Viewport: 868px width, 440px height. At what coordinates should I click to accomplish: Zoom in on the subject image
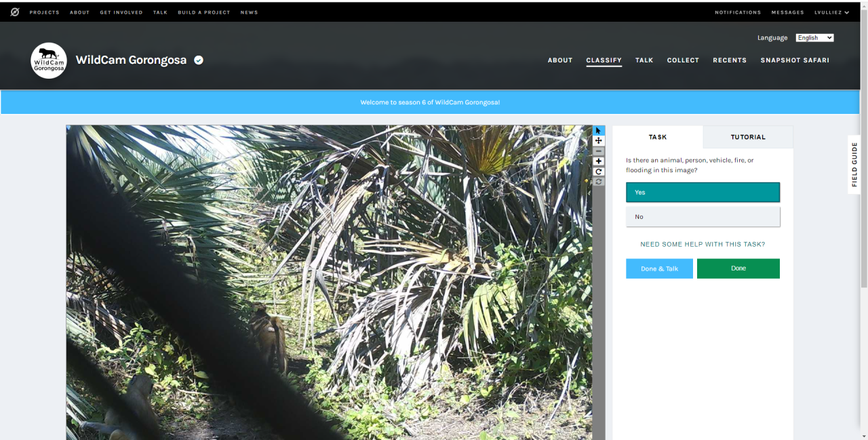coord(599,161)
